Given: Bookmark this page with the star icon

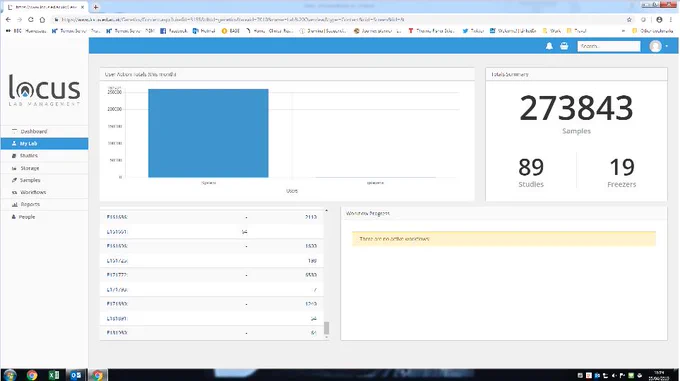Looking at the screenshot, I should [629, 20].
